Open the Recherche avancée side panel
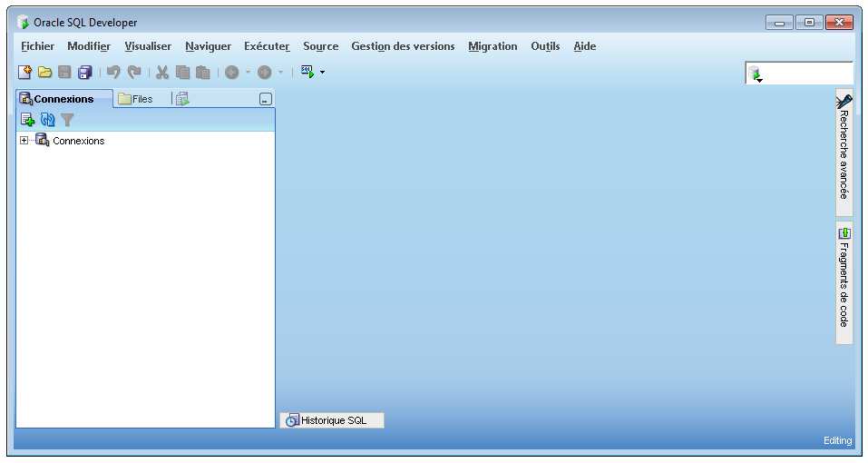 point(844,153)
